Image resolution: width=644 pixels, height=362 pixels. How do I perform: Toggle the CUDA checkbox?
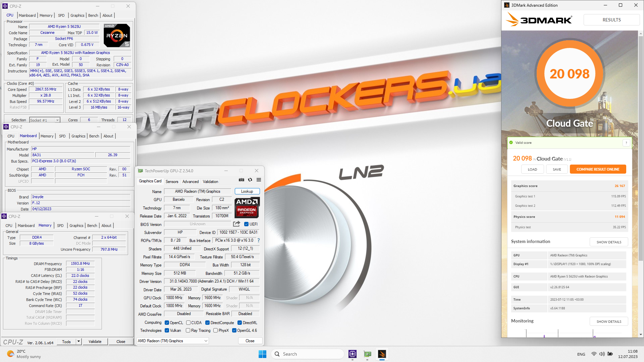188,323
